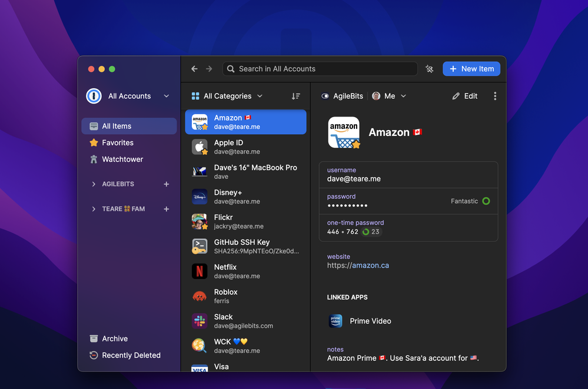Click the Prime Video linked app icon
The height and width of the screenshot is (389, 588).
(335, 321)
